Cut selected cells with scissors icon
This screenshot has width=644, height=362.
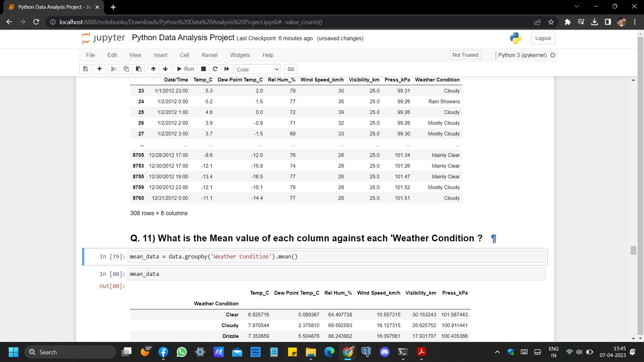coord(114,69)
